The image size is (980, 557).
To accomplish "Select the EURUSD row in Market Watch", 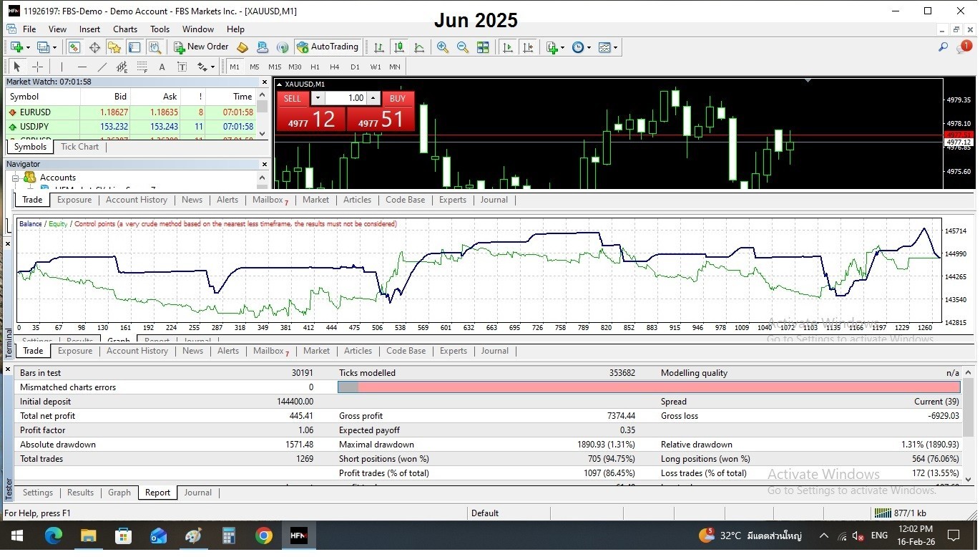I will pos(132,112).
